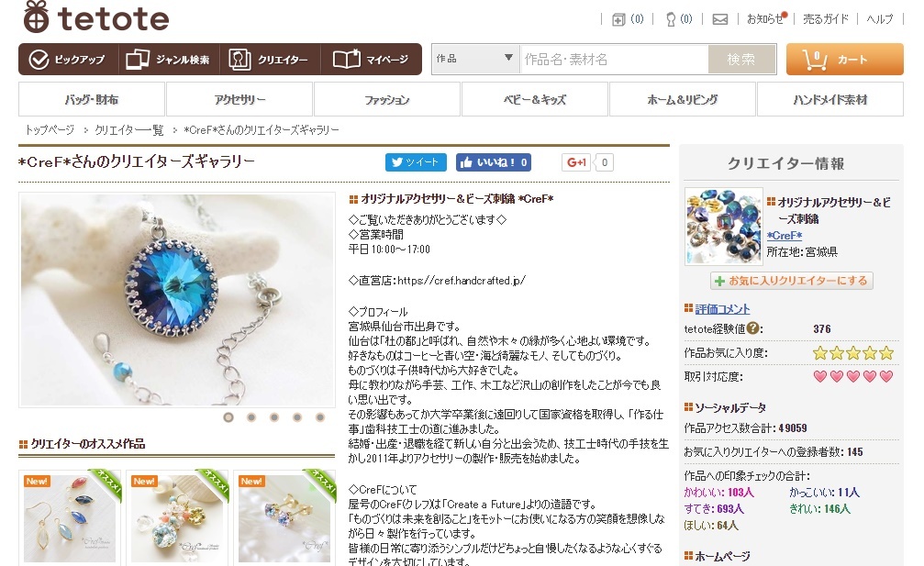Select the ハンドメイド素材 category tab
Image resolution: width=924 pixels, height=566 pixels.
830,99
